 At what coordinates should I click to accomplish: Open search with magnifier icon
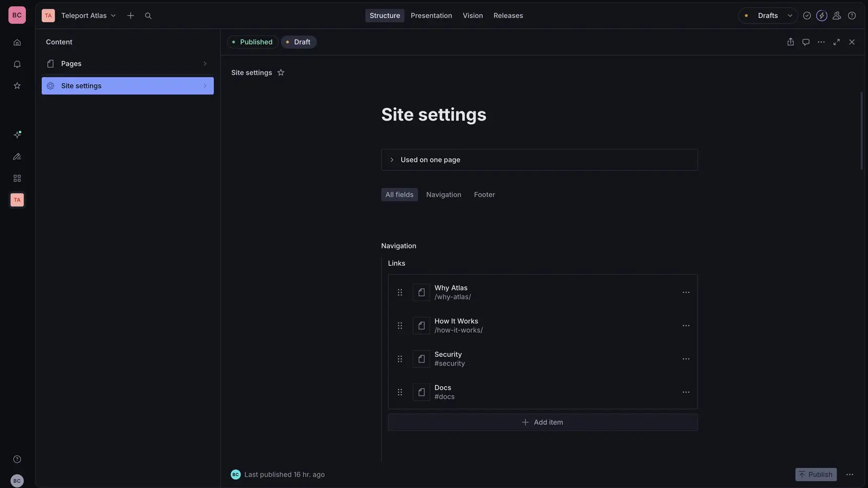(x=148, y=16)
